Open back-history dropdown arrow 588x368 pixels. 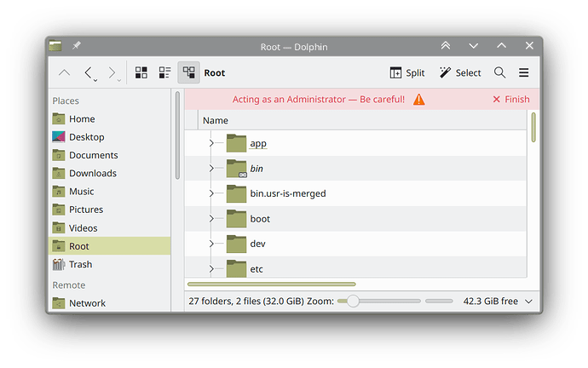click(x=95, y=80)
